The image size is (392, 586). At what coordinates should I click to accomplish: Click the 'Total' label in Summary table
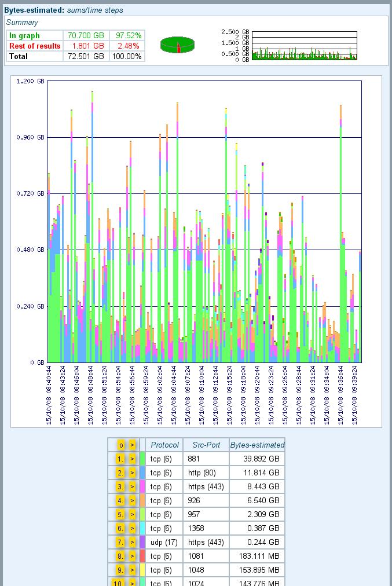click(x=19, y=56)
